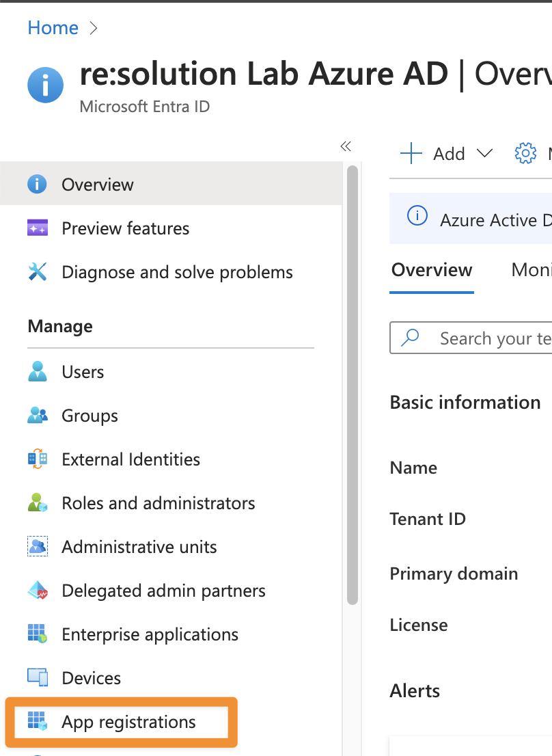
Task: Click the left menu scrollbar
Action: coord(352,385)
